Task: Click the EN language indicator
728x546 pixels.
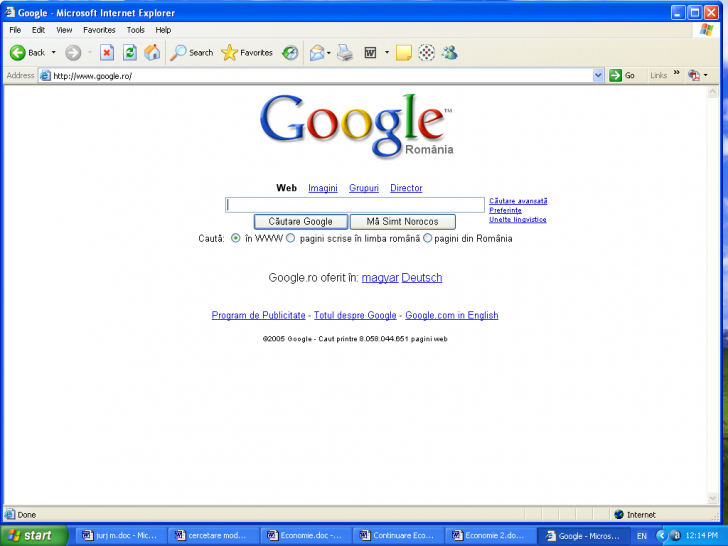Action: [642, 536]
